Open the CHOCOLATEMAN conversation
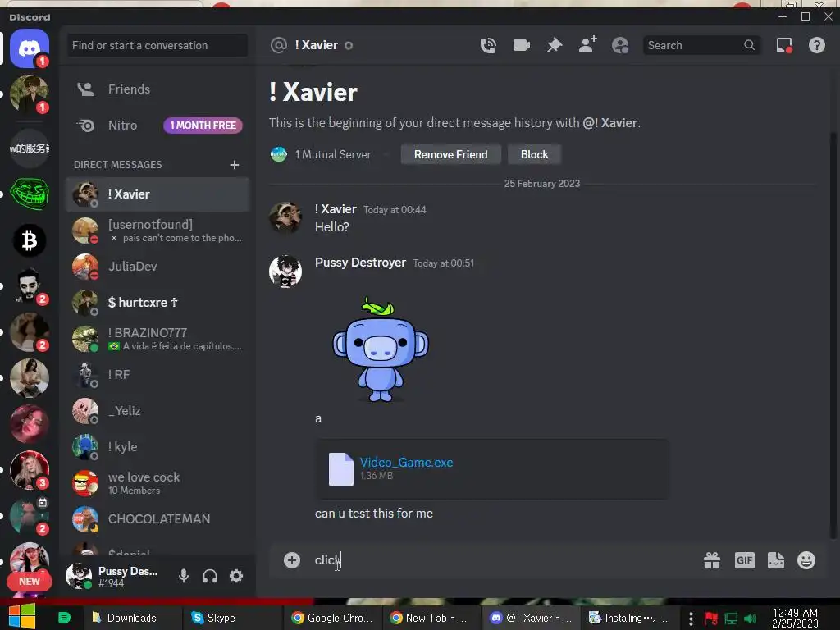840x630 pixels. 158,519
